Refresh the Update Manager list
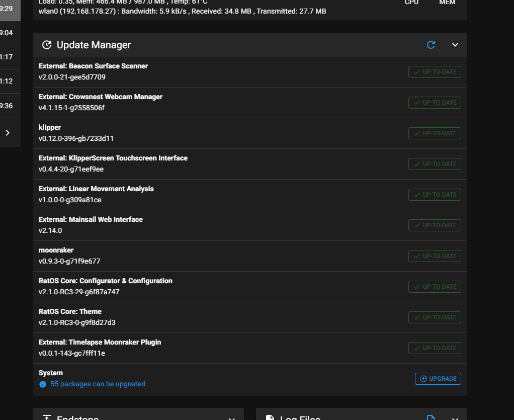The width and height of the screenshot is (514, 420). click(x=431, y=45)
